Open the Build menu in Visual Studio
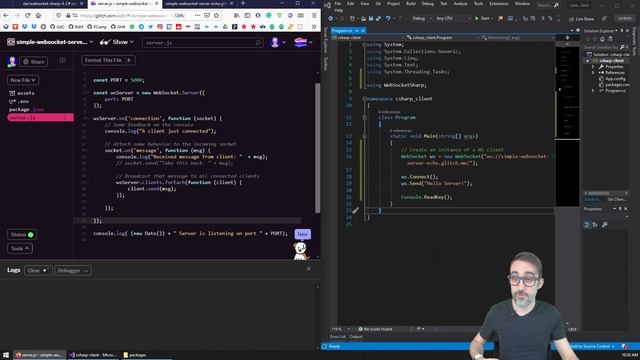640x360 pixels. click(411, 4)
